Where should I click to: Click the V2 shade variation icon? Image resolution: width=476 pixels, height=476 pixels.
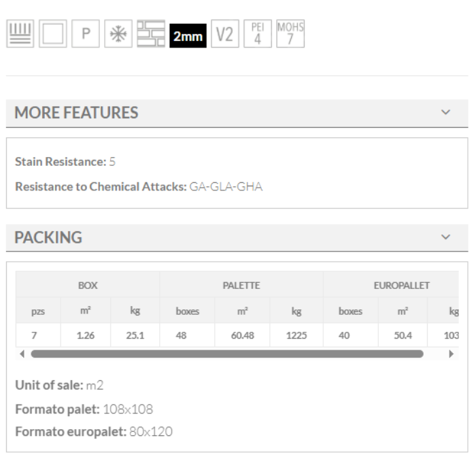pyautogui.click(x=225, y=34)
